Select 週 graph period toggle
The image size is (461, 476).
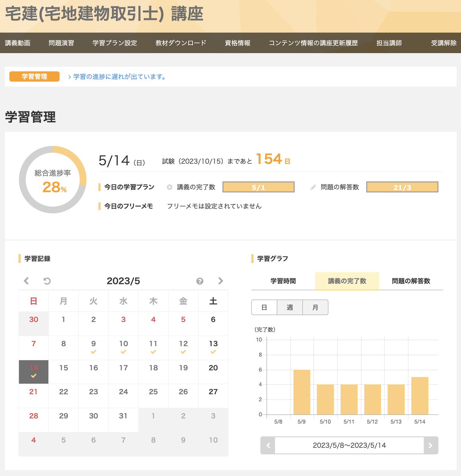[x=290, y=307]
